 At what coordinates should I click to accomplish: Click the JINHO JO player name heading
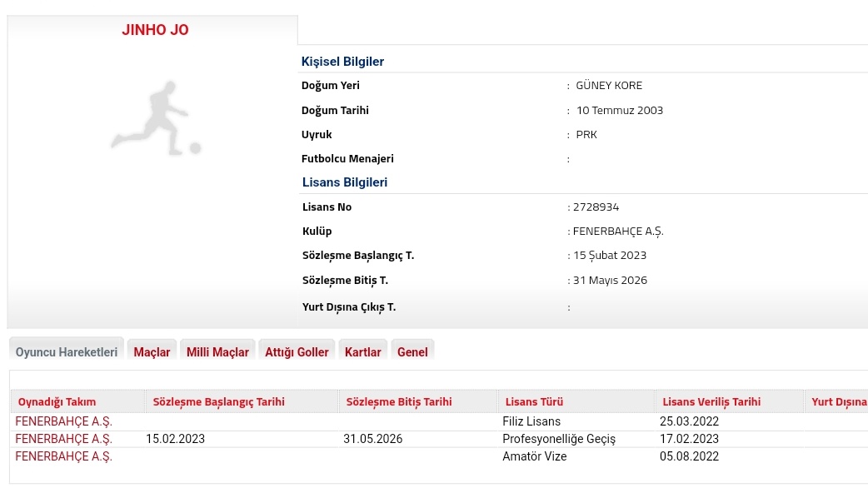(x=155, y=30)
